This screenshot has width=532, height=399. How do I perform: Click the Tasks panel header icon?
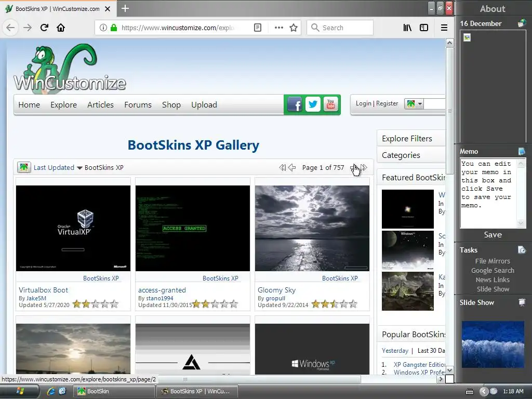pos(522,250)
